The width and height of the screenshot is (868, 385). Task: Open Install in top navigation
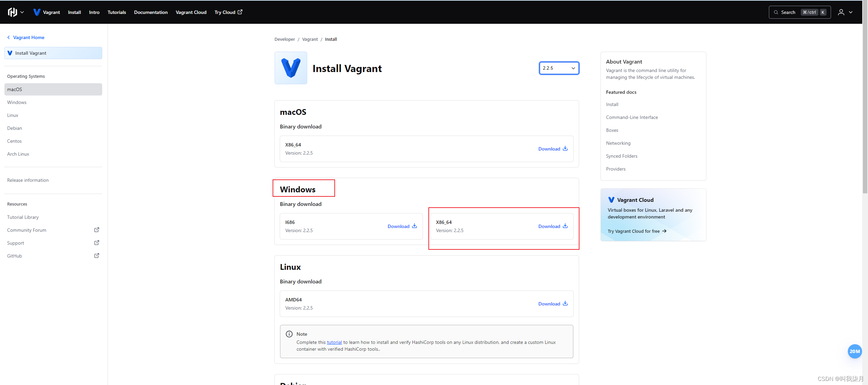[x=74, y=12]
